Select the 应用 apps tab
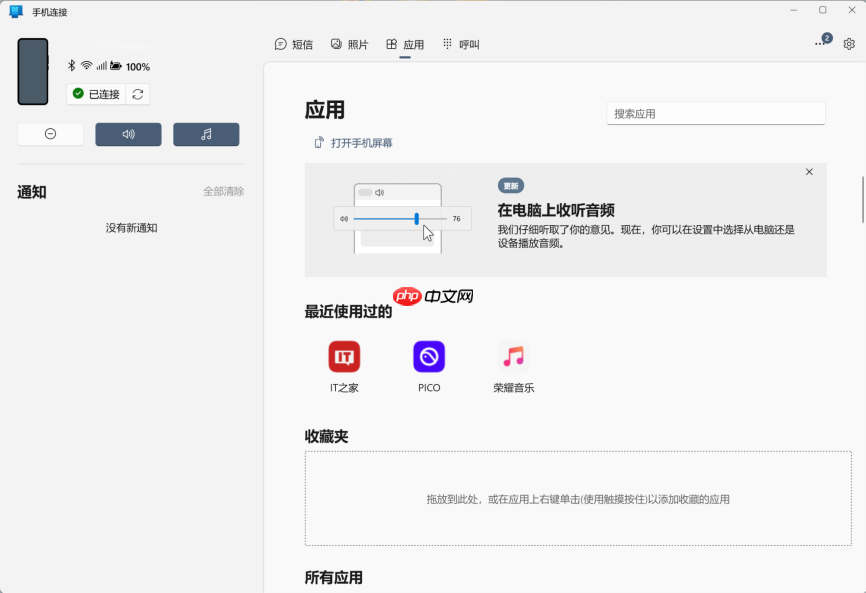This screenshot has width=866, height=593. coord(405,45)
